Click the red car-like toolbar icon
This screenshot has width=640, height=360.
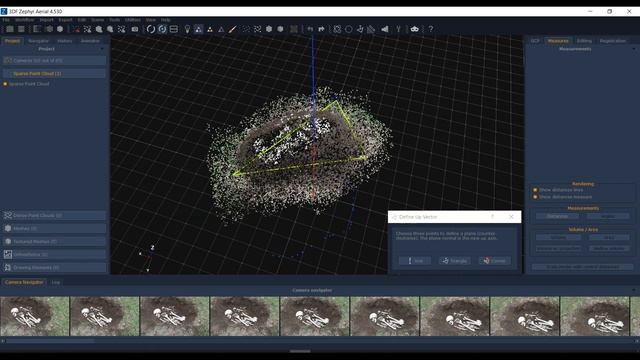click(76, 29)
